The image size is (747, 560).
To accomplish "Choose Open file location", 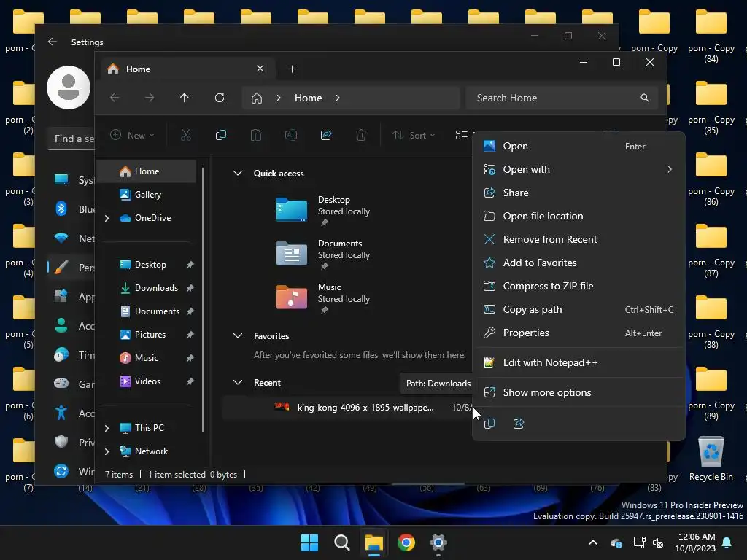I will click(578, 216).
